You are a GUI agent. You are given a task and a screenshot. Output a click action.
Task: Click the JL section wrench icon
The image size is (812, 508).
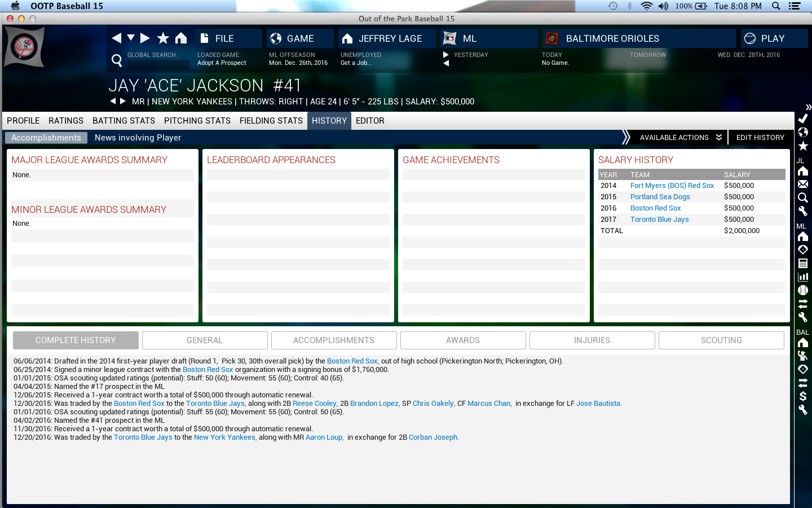pos(803,211)
